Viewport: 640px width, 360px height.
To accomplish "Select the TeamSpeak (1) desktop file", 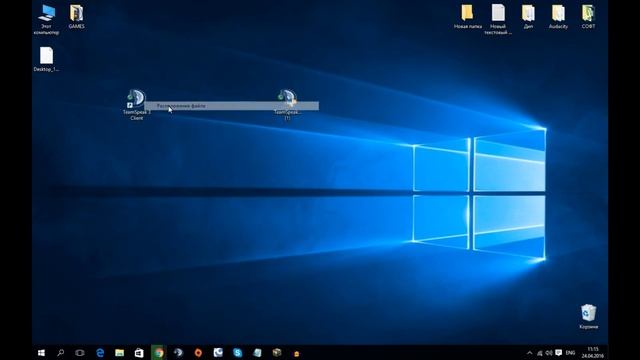I will coord(288,104).
